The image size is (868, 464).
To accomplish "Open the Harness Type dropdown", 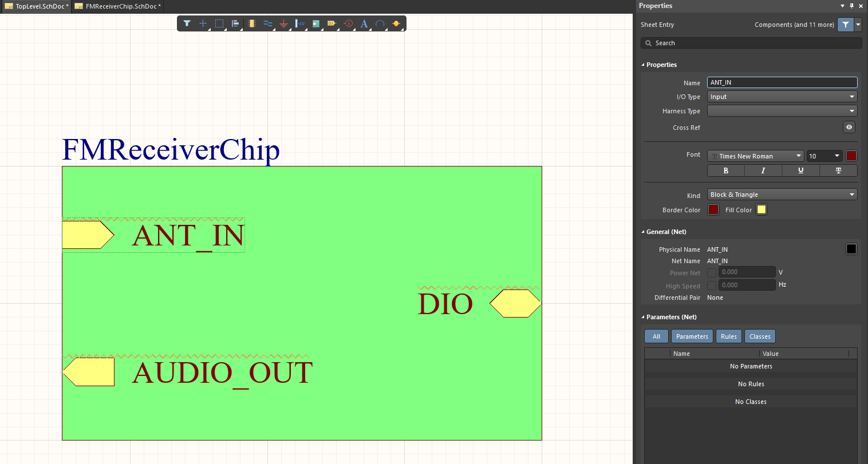I will click(x=782, y=111).
